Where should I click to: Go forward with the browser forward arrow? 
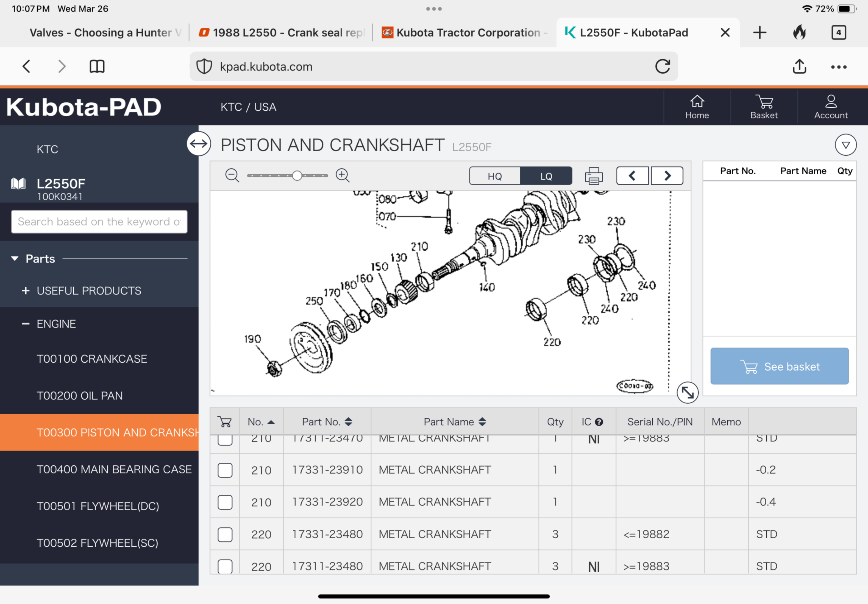(62, 66)
